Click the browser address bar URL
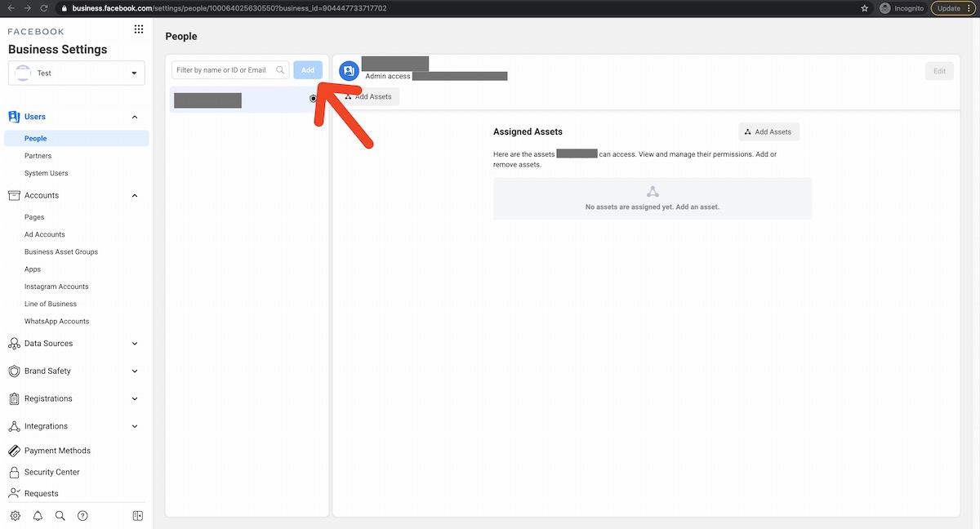This screenshot has height=529, width=980. click(229, 8)
